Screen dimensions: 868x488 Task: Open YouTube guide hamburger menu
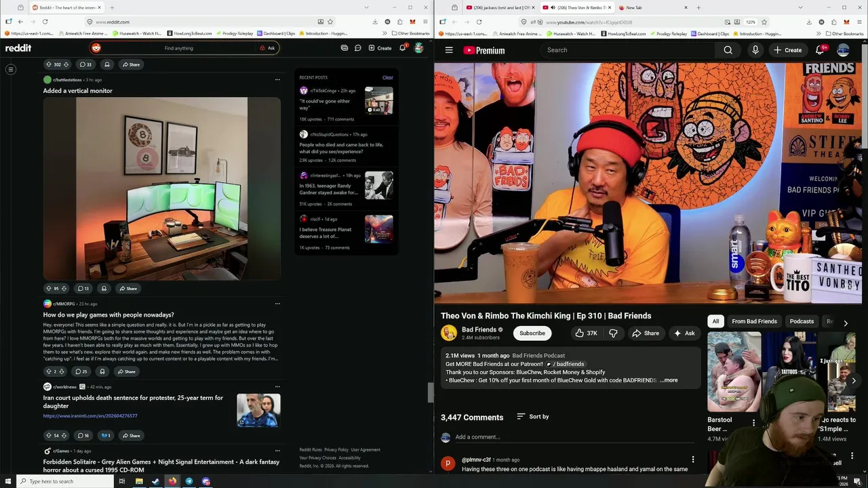pyautogui.click(x=449, y=50)
